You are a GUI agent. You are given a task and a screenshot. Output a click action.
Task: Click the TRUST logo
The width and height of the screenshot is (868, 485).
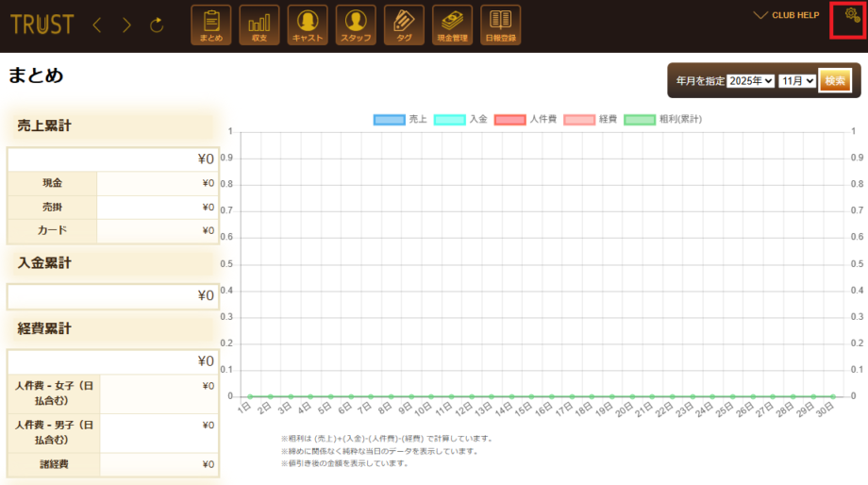pyautogui.click(x=42, y=25)
